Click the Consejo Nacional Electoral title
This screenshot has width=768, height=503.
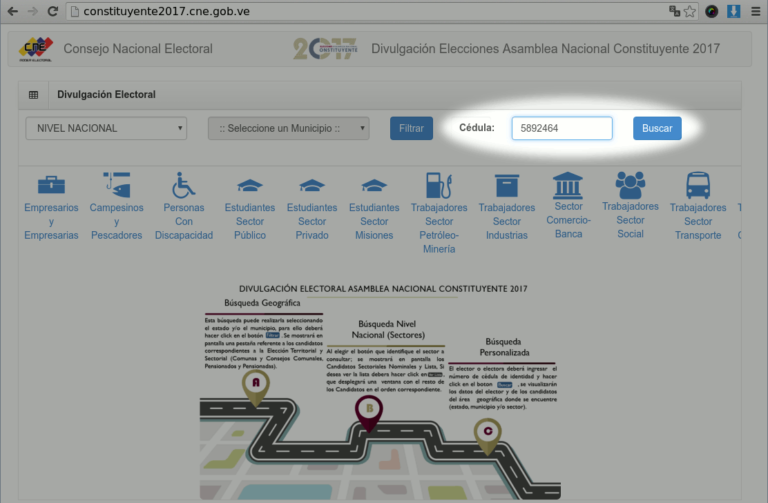click(x=138, y=48)
